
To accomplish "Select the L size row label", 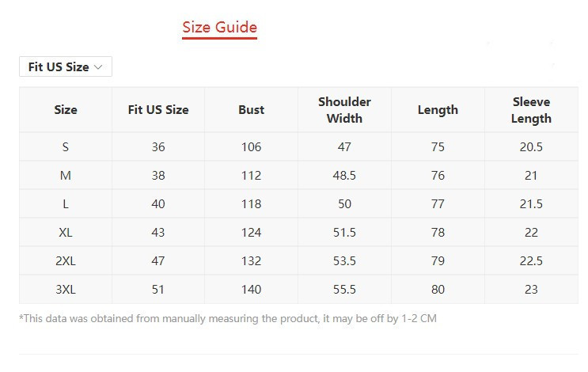I will pos(66,204).
